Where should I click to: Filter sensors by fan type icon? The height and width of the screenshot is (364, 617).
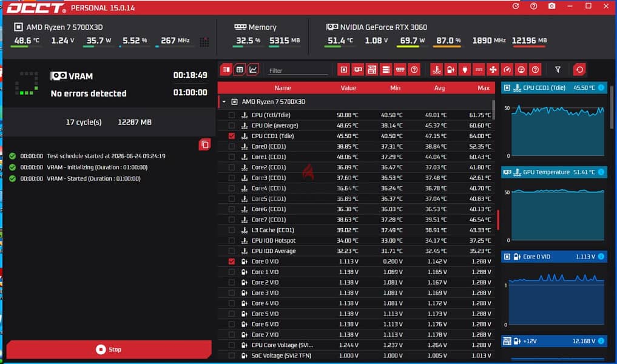point(493,70)
